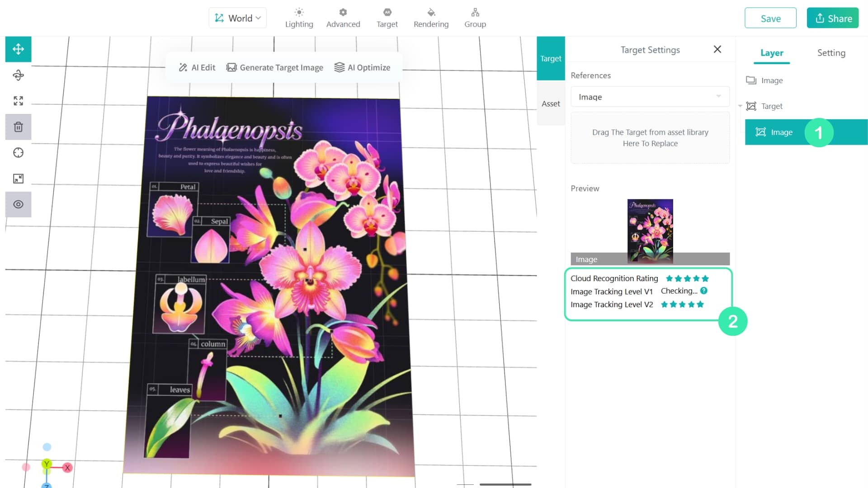This screenshot has width=868, height=488.
Task: Select the scale tool icon
Action: 18,101
